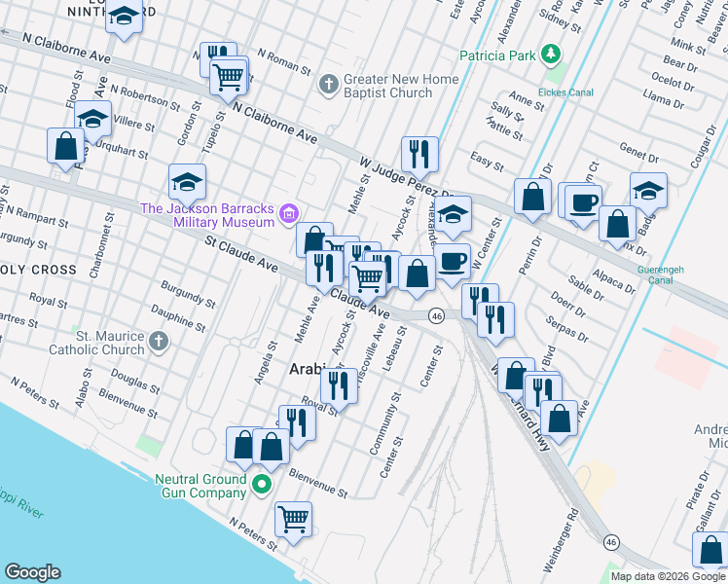Click the W Judge Perez Dr road label
This screenshot has height=584, width=728.
[x=405, y=177]
